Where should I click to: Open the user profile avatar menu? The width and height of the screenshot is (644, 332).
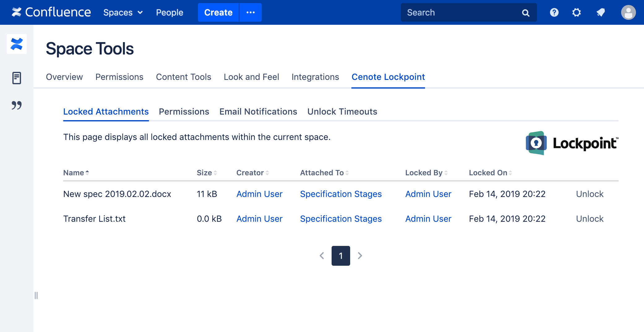(x=628, y=12)
